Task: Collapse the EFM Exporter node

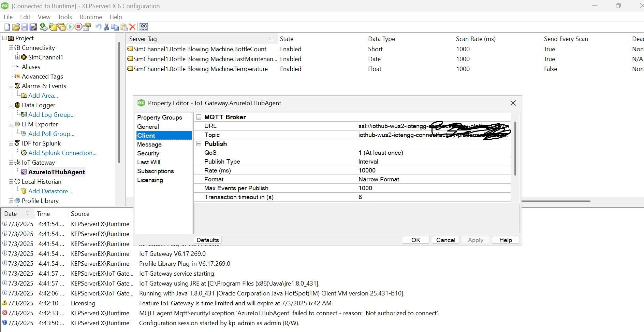Action: pos(11,124)
